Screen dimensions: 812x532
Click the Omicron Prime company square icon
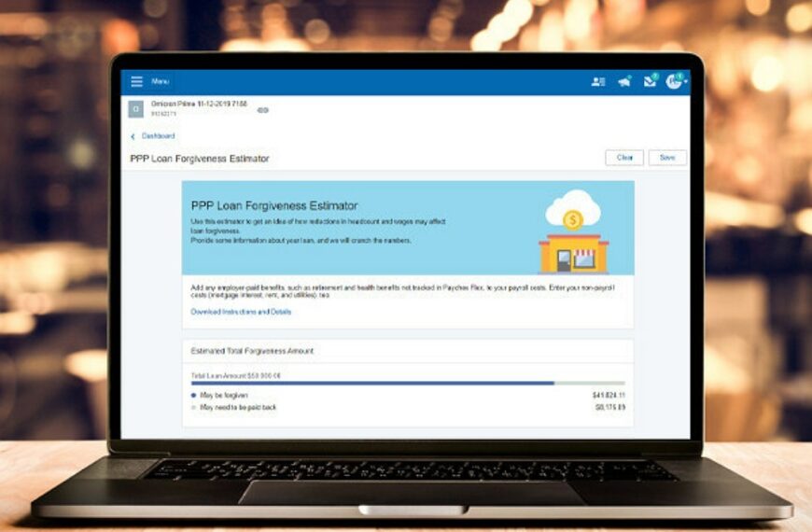pyautogui.click(x=136, y=109)
